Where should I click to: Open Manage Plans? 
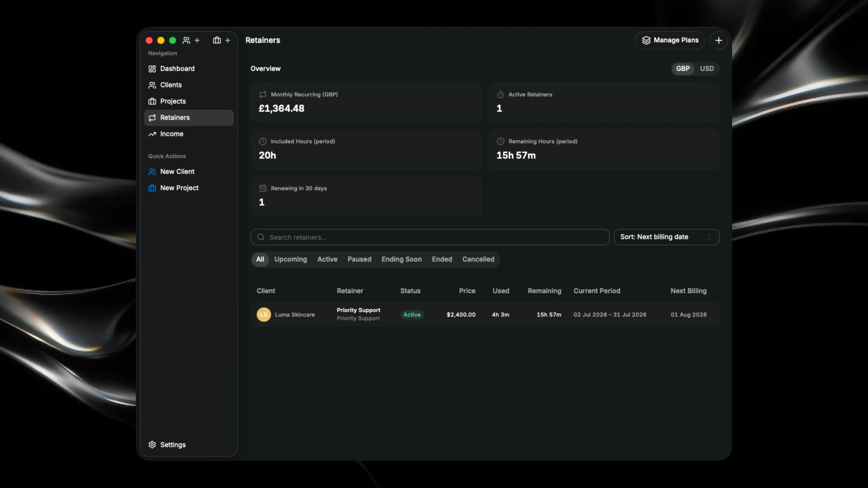670,40
